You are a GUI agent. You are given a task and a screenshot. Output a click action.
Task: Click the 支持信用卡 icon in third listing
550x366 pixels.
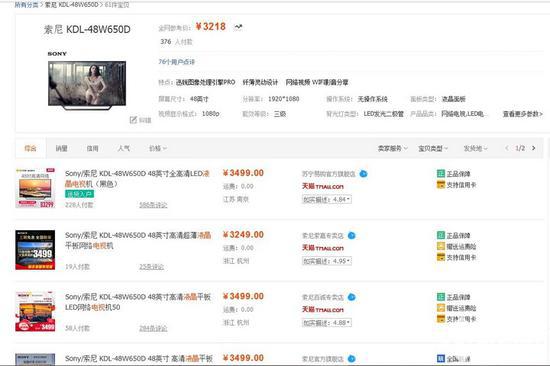[x=441, y=319]
